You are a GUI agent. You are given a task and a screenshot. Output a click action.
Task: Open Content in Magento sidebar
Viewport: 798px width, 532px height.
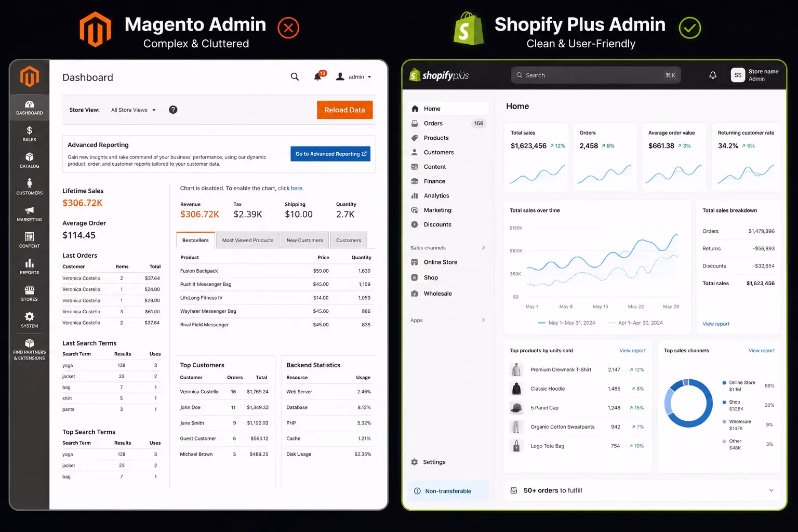pyautogui.click(x=30, y=240)
